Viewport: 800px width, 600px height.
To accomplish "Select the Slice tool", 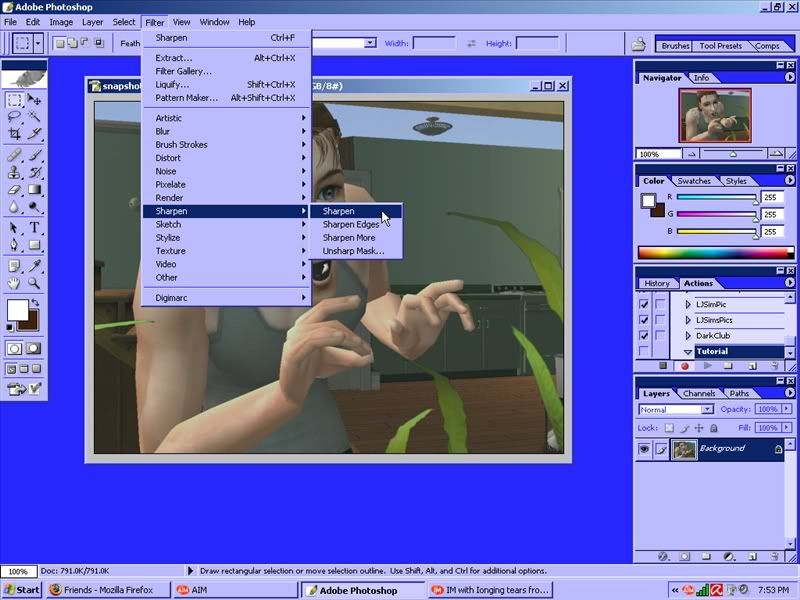I will click(x=34, y=134).
